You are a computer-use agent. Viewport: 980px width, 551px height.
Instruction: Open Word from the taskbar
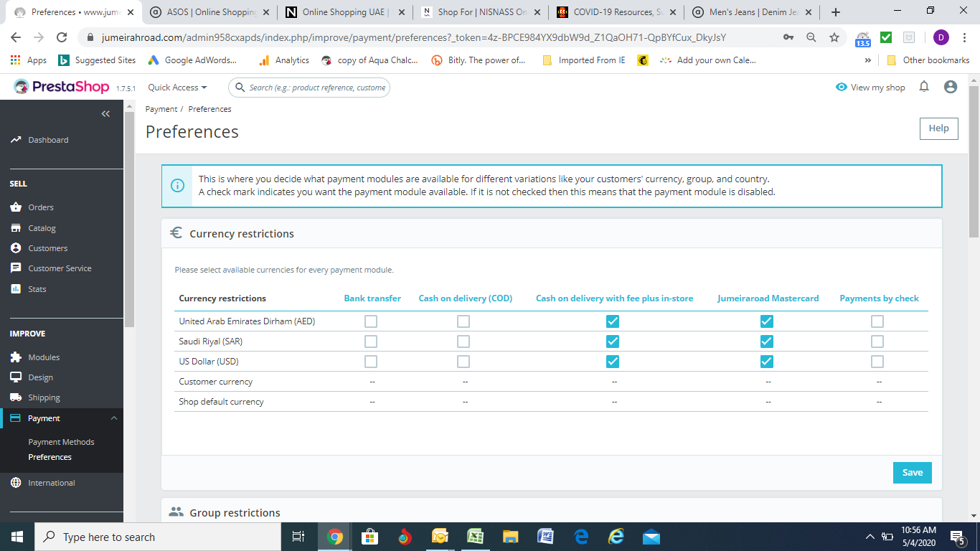(x=545, y=537)
